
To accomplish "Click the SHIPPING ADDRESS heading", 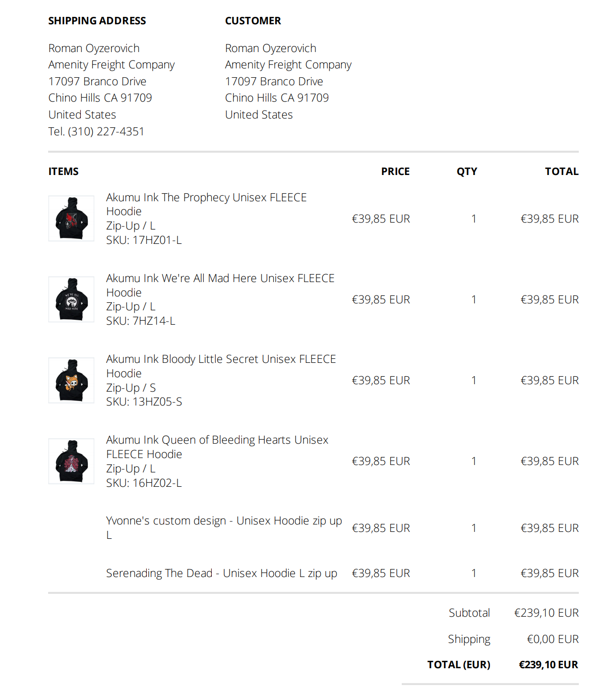I will (97, 21).
